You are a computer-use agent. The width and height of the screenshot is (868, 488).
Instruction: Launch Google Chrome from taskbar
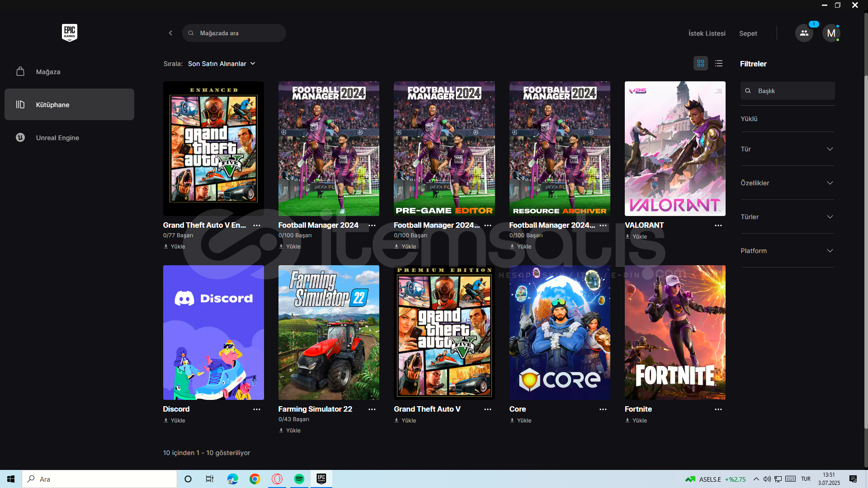[x=255, y=479]
